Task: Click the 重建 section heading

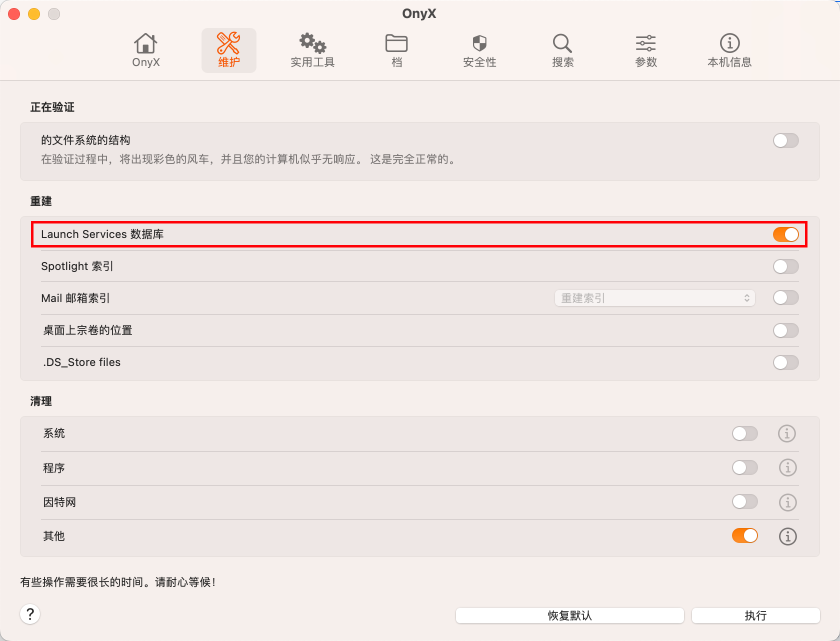Action: click(41, 201)
